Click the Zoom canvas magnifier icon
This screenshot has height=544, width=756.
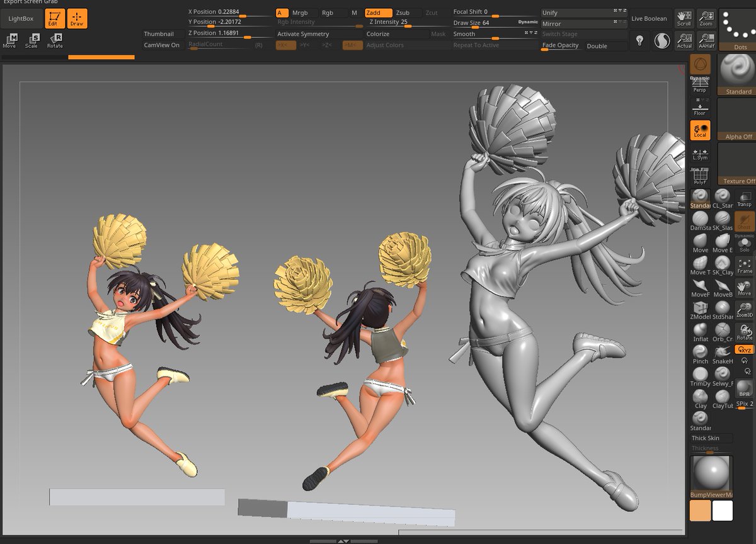pyautogui.click(x=706, y=18)
